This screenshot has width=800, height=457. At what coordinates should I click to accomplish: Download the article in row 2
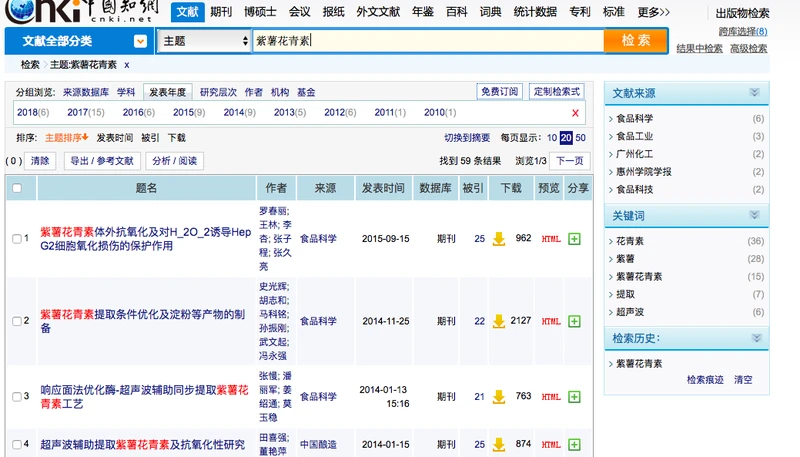click(x=499, y=321)
